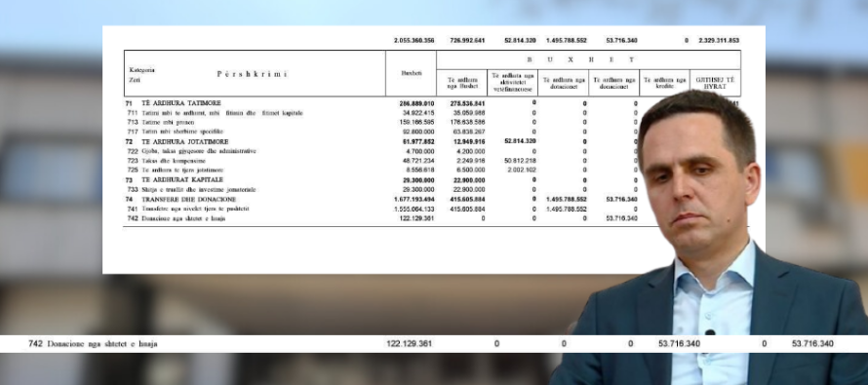Click the top total 2.329.311.853

coord(719,40)
